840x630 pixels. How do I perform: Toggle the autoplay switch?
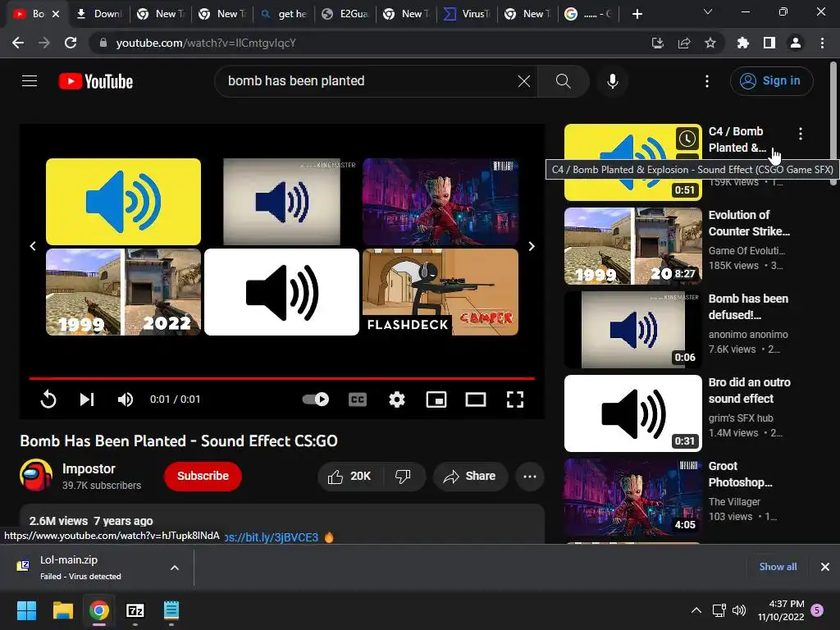[316, 399]
